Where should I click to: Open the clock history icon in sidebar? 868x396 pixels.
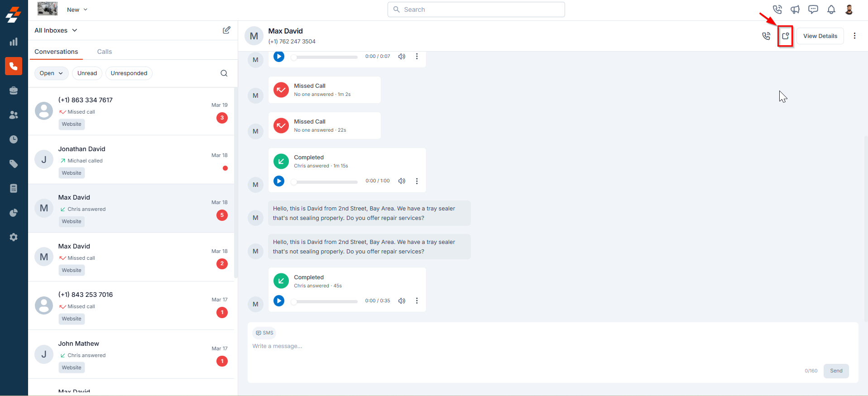[14, 139]
